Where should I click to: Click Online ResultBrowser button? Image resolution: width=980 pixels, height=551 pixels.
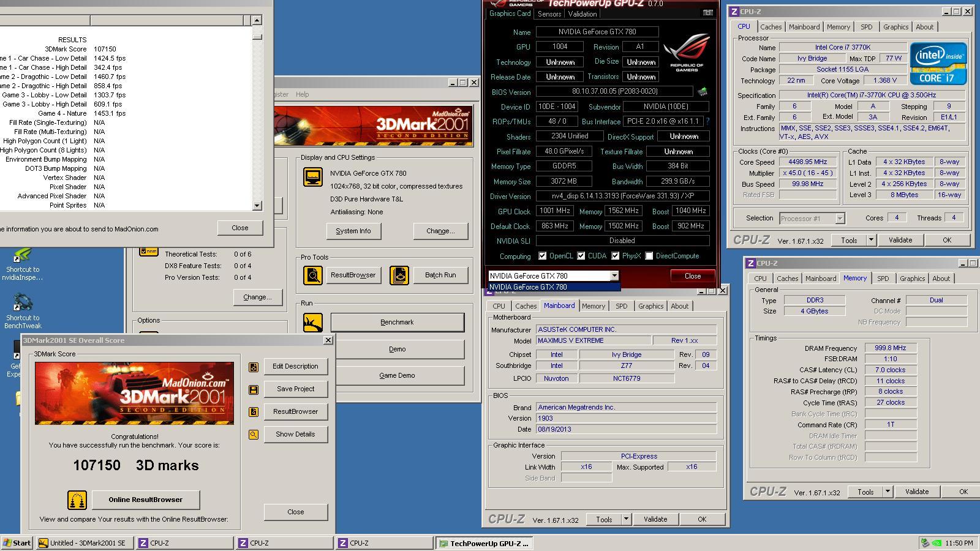point(146,500)
